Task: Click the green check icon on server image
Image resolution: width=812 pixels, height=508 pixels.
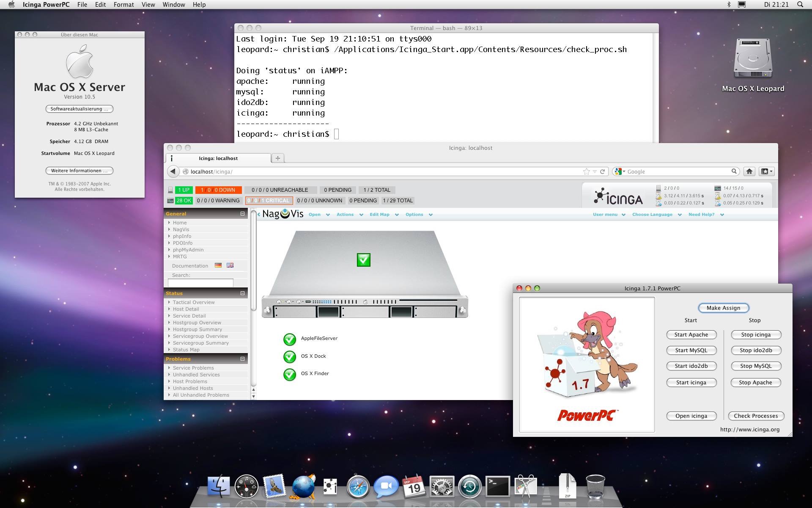Action: click(x=364, y=260)
